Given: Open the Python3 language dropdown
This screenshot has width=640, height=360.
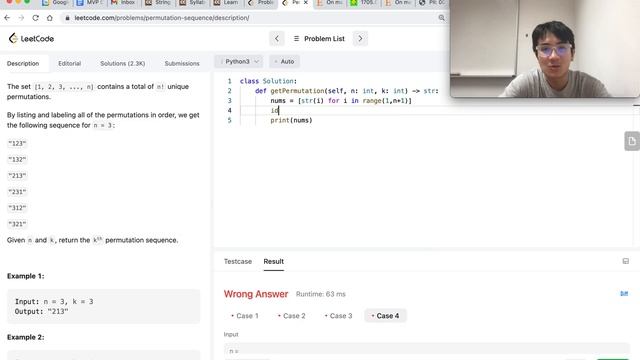Looking at the screenshot, I should (239, 61).
